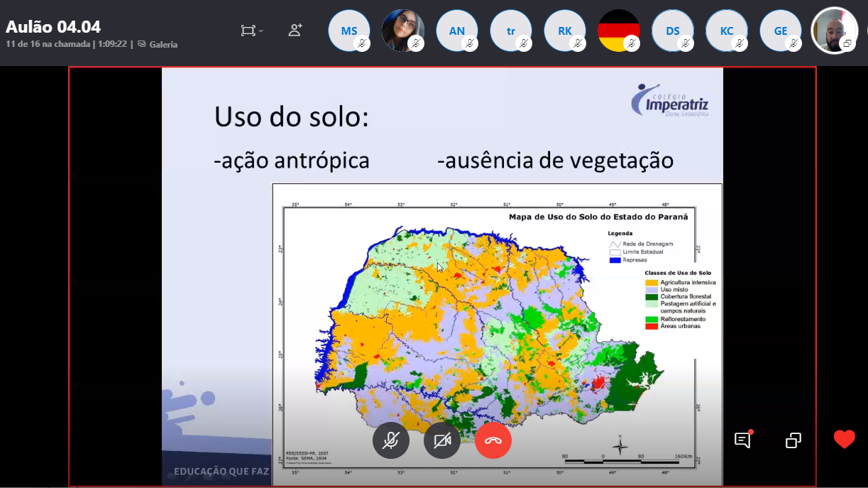This screenshot has height=488, width=868.
Task: Send a heart reaction
Action: click(x=844, y=440)
